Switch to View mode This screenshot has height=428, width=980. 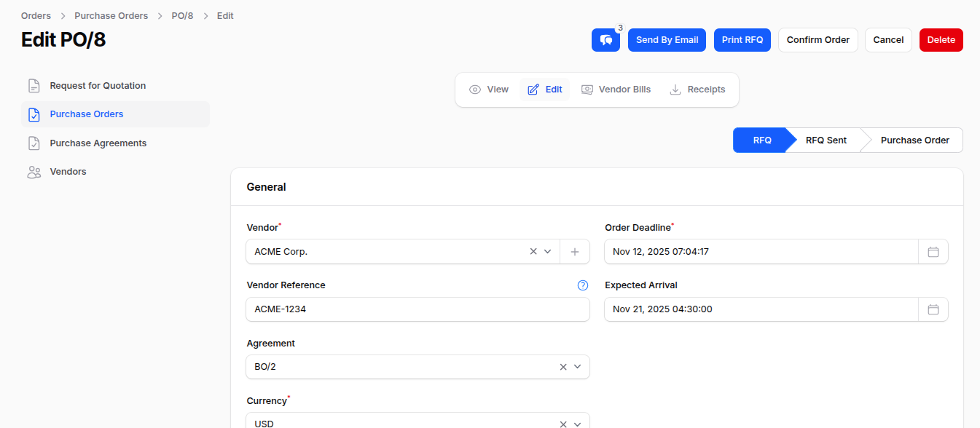(488, 89)
